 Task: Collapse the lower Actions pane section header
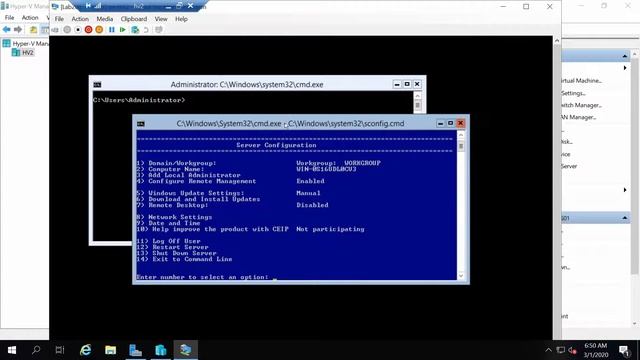click(625, 218)
